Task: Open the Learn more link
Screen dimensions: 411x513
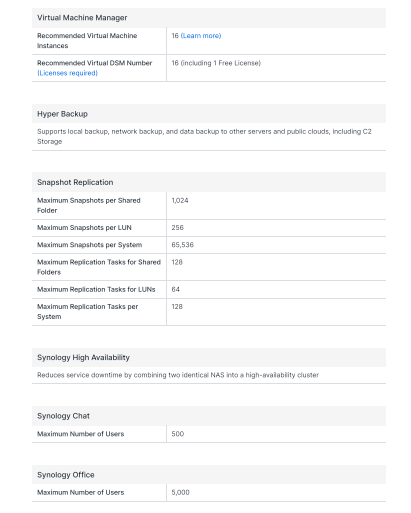Action: pos(201,36)
